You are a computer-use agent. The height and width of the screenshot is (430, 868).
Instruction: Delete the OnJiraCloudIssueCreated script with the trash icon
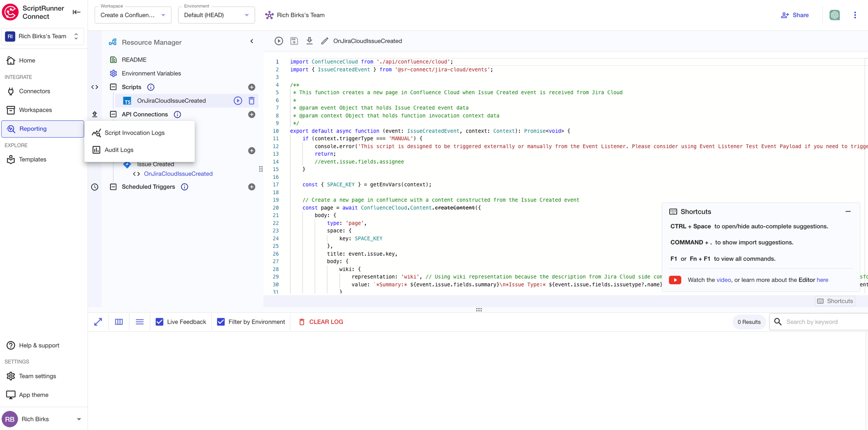(x=251, y=101)
